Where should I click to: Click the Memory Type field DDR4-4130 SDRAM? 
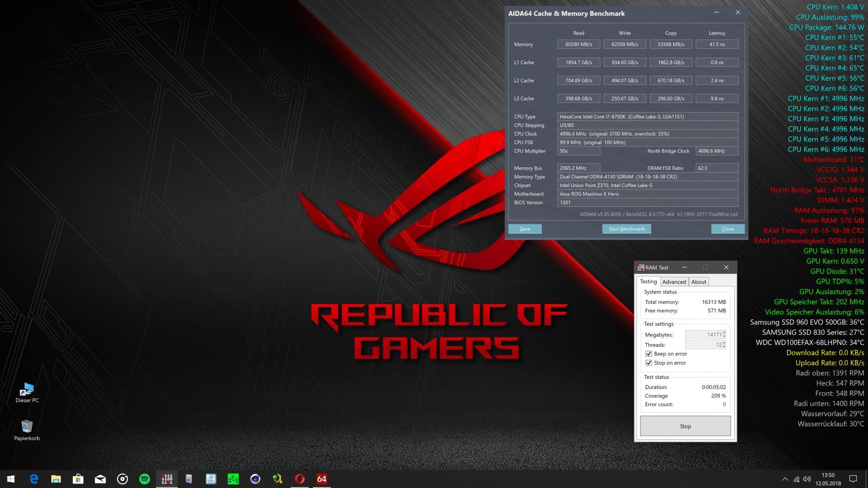648,177
